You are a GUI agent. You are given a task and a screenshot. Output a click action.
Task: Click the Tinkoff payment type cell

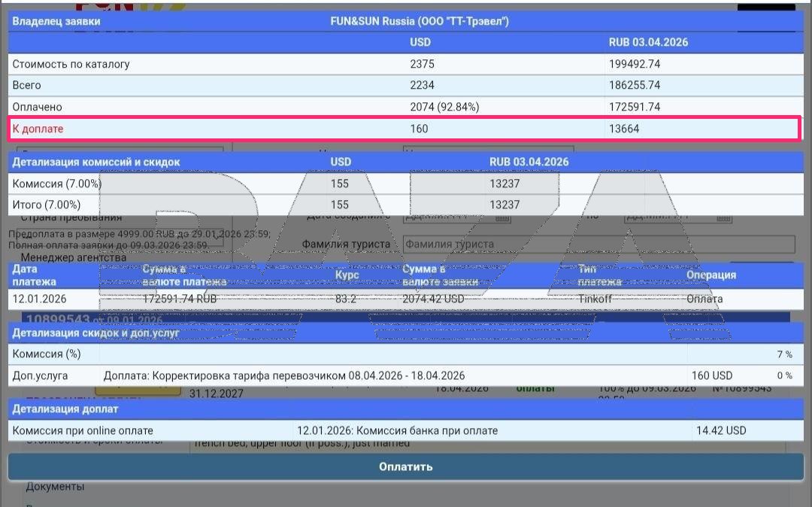pos(596,299)
